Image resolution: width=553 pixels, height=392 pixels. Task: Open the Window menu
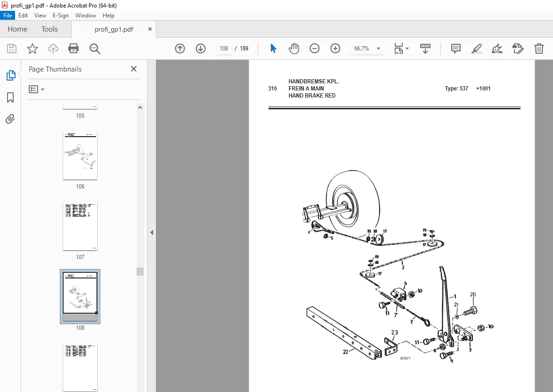85,16
